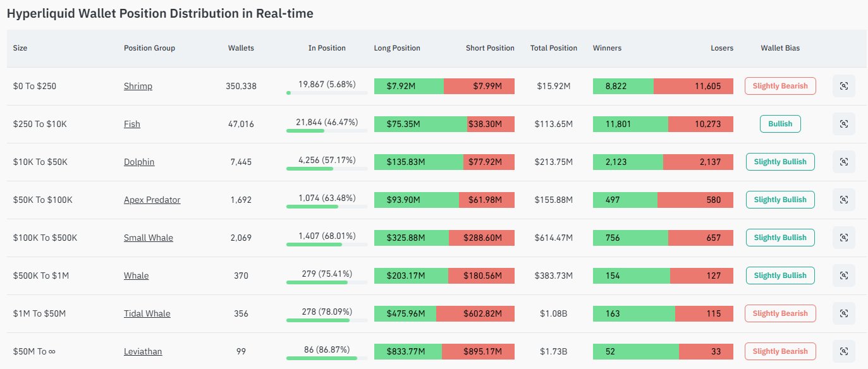Open the scan icon for Dolphin row
Screen dimensions: 868x369
[x=843, y=162]
